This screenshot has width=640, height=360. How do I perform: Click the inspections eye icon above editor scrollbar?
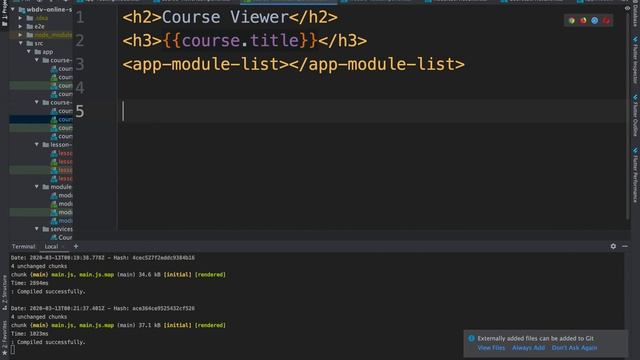tap(627, 8)
